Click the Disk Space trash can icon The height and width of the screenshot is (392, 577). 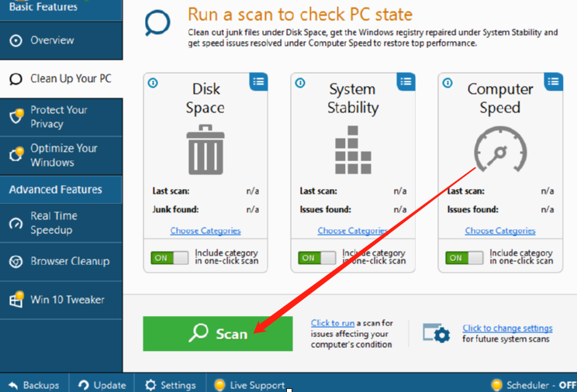(x=206, y=150)
